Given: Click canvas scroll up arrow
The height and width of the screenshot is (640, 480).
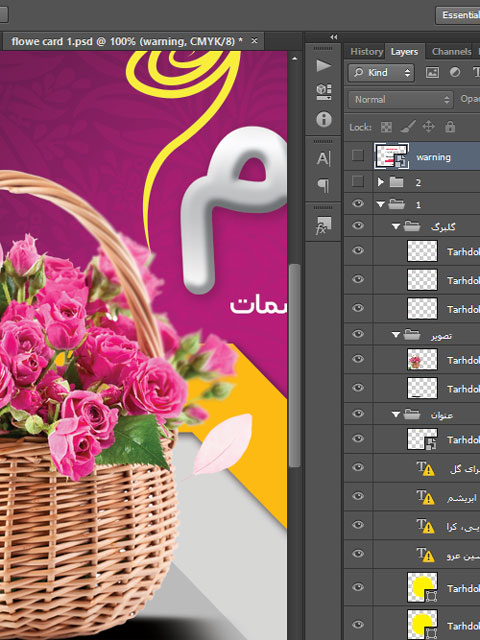Looking at the screenshot, I should (295, 59).
